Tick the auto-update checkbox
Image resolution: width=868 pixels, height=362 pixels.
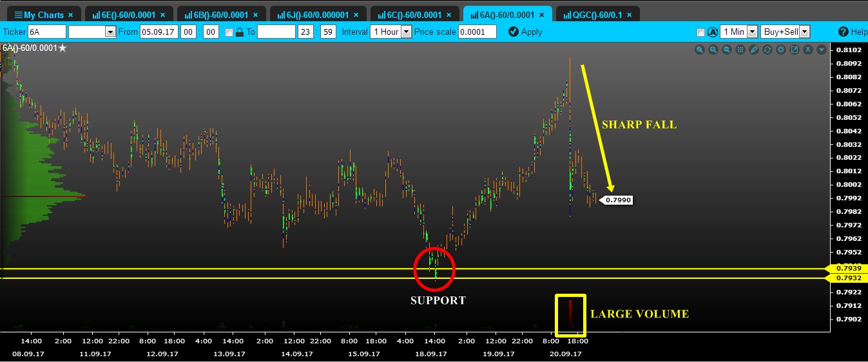pos(701,32)
